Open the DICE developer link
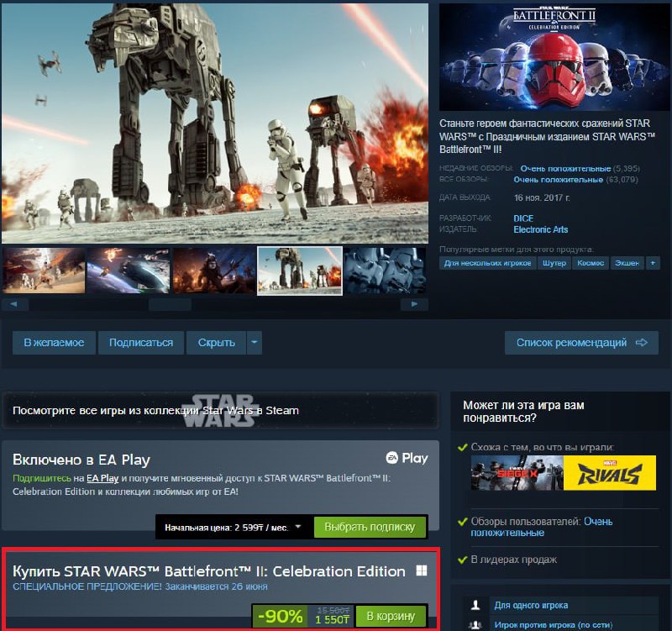Viewport: 672px width, 631px height. (x=523, y=218)
